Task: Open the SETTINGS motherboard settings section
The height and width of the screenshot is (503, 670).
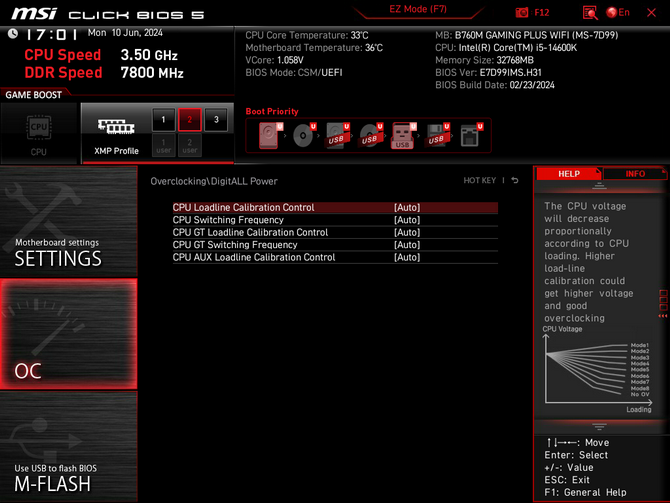Action: (68, 221)
